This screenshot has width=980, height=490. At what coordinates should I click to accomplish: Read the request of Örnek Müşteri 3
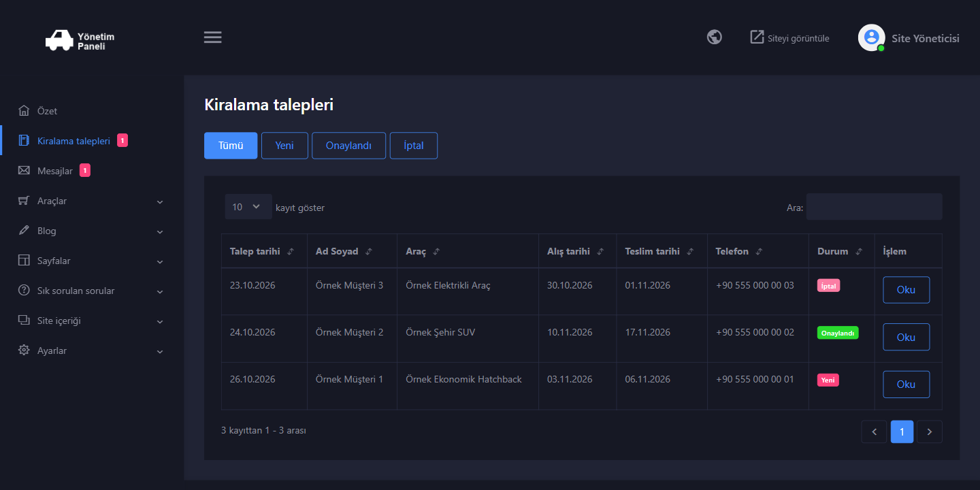click(x=906, y=290)
